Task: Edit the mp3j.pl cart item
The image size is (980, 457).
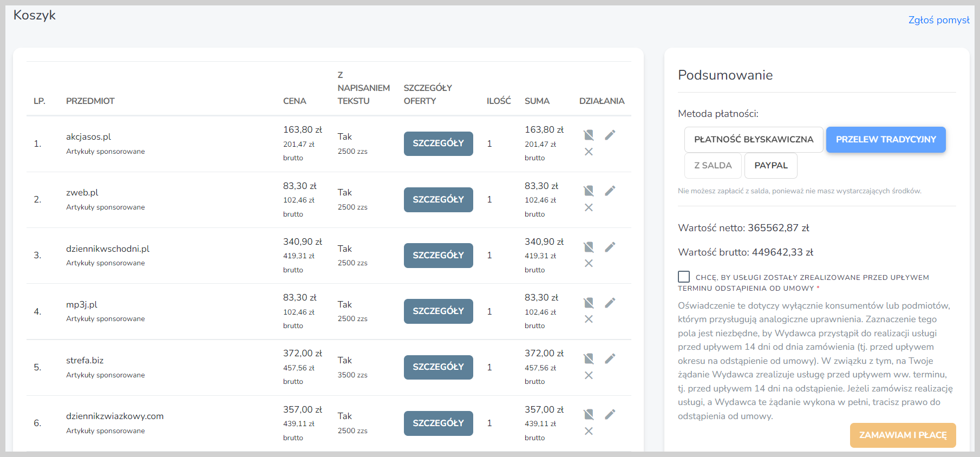Action: click(x=610, y=303)
